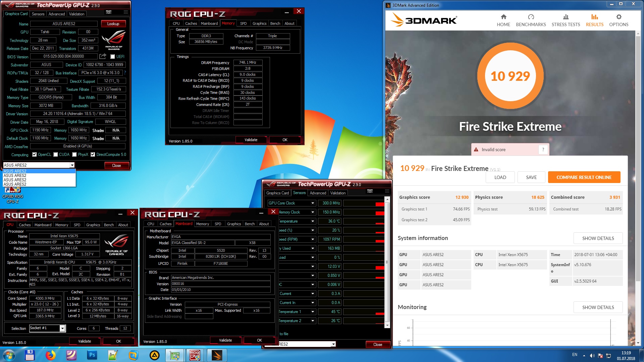644x362 pixels.
Task: Click the Bus Interface question mark in GPU-Z
Action: tap(125, 73)
